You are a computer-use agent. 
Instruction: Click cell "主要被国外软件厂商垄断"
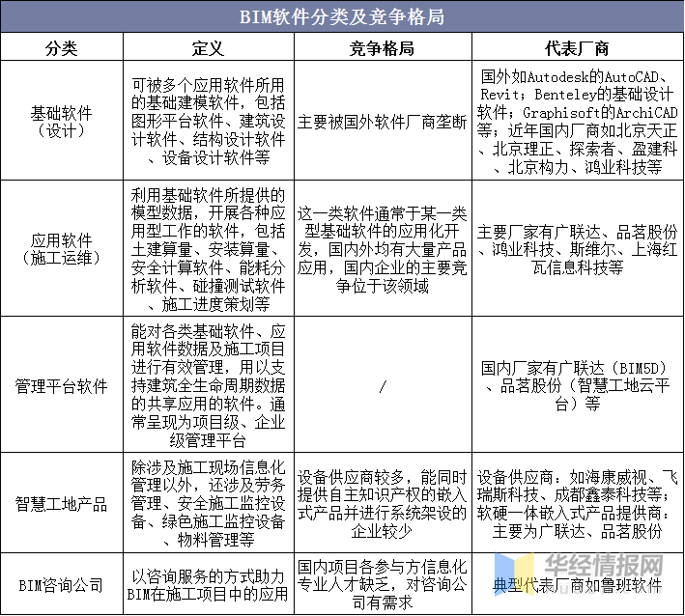[x=383, y=122]
